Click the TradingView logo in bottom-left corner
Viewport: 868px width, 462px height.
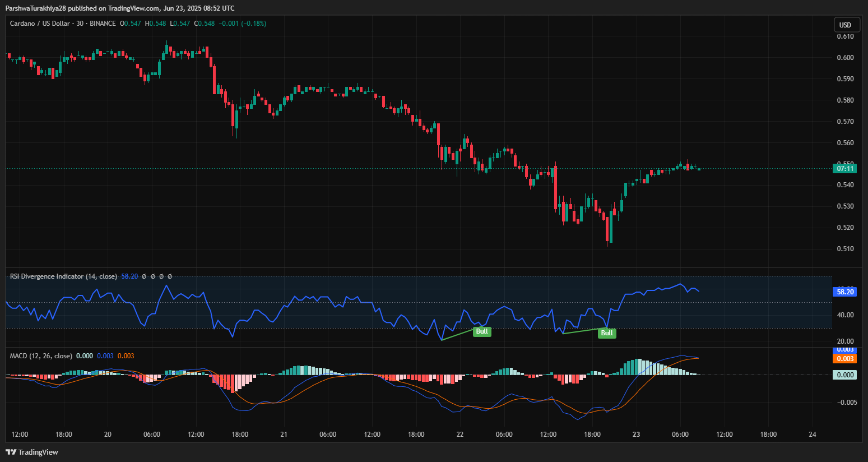pyautogui.click(x=32, y=452)
